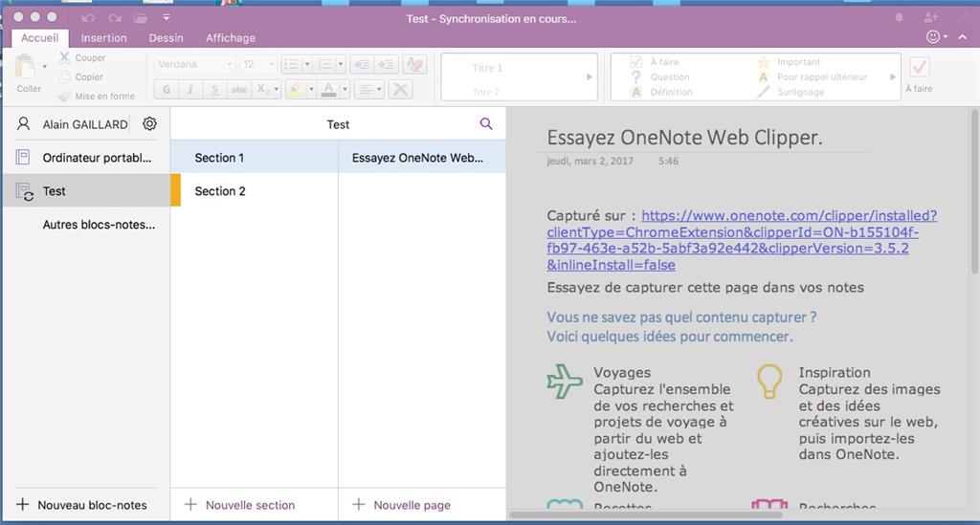
Task: Click the Coller paste icon
Action: 25,67
